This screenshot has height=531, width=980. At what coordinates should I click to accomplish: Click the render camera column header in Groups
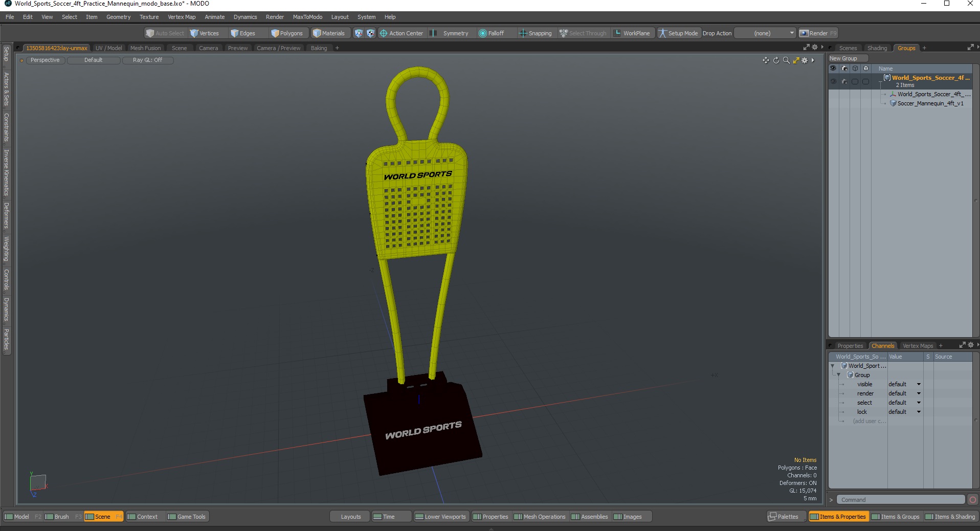(844, 69)
